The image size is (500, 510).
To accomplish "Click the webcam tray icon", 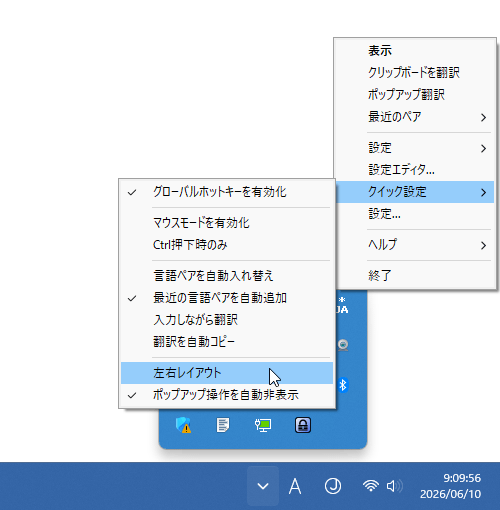I will click(x=343, y=345).
